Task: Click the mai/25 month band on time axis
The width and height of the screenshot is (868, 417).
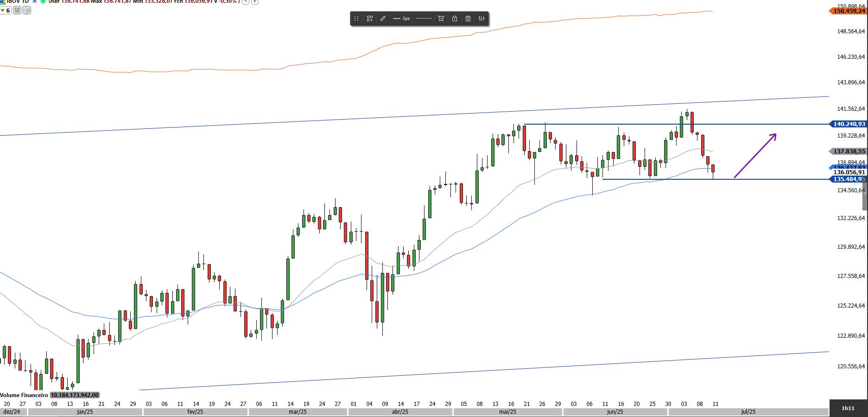Action: (508, 412)
